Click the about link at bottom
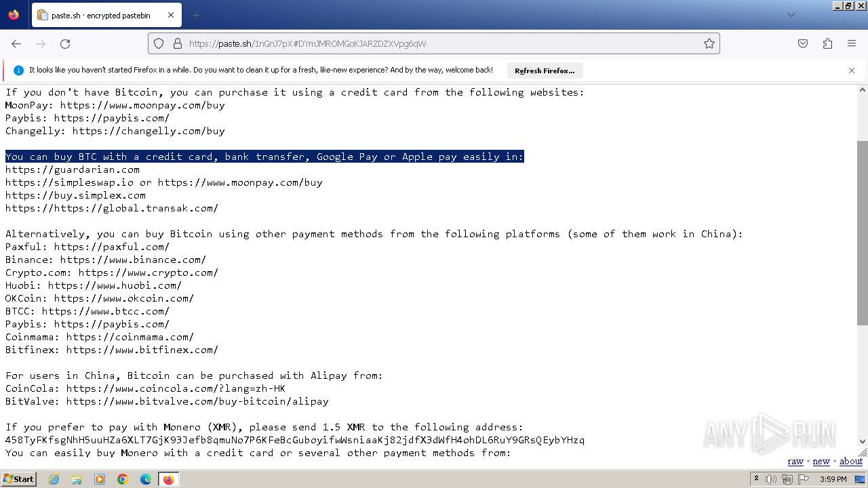Image resolution: width=868 pixels, height=488 pixels. 851,462
